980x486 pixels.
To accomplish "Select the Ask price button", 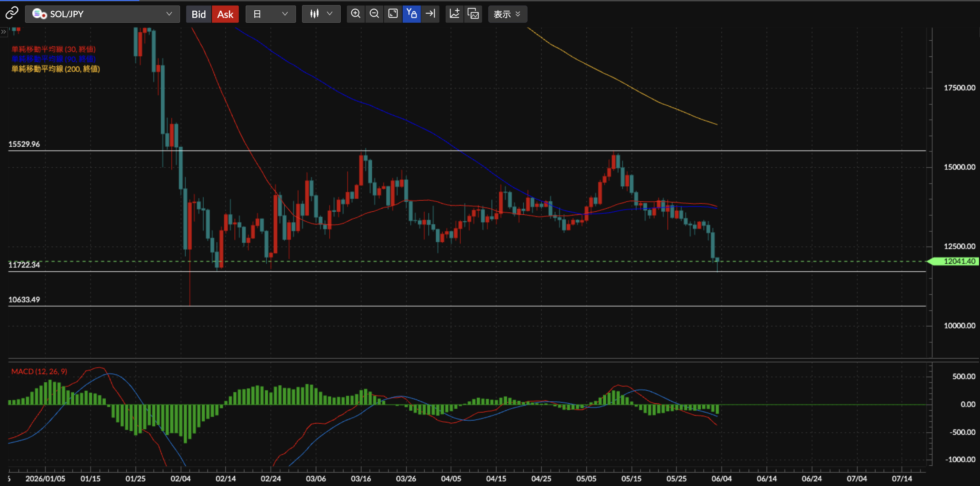I will [225, 14].
